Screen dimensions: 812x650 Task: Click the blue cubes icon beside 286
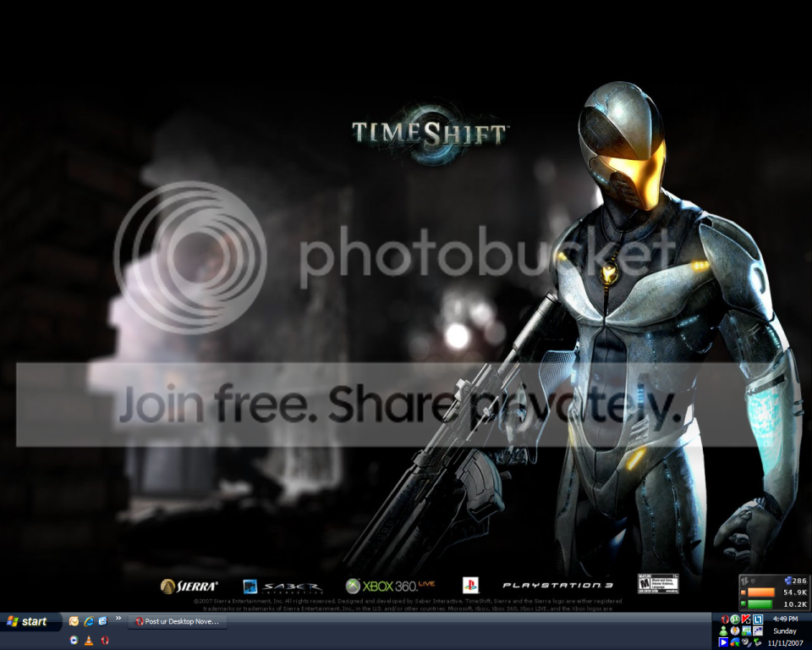(788, 581)
